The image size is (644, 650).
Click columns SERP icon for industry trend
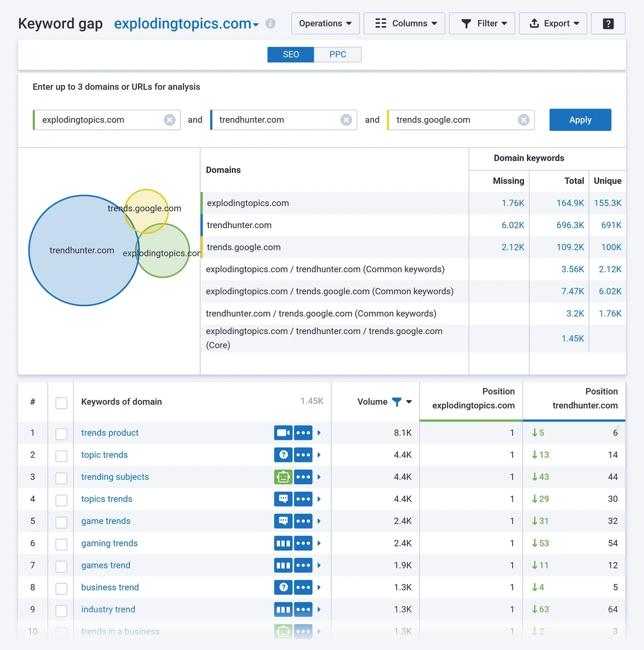click(x=283, y=609)
